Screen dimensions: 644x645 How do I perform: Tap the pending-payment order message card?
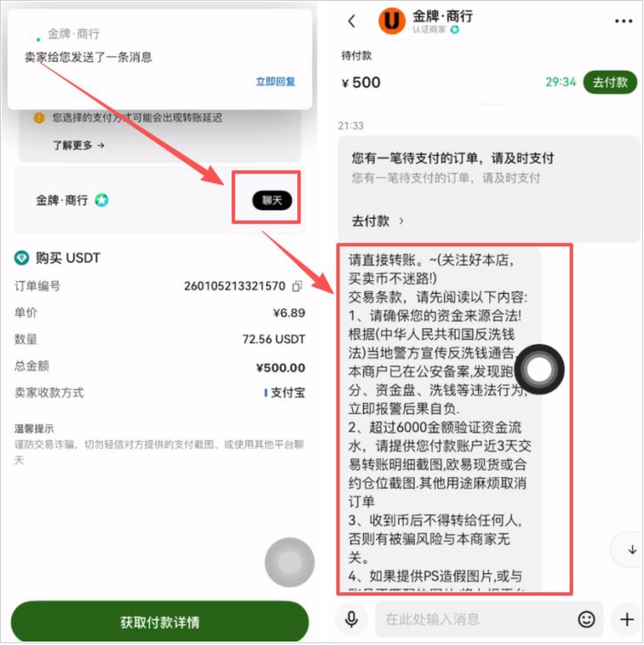pyautogui.click(x=488, y=189)
